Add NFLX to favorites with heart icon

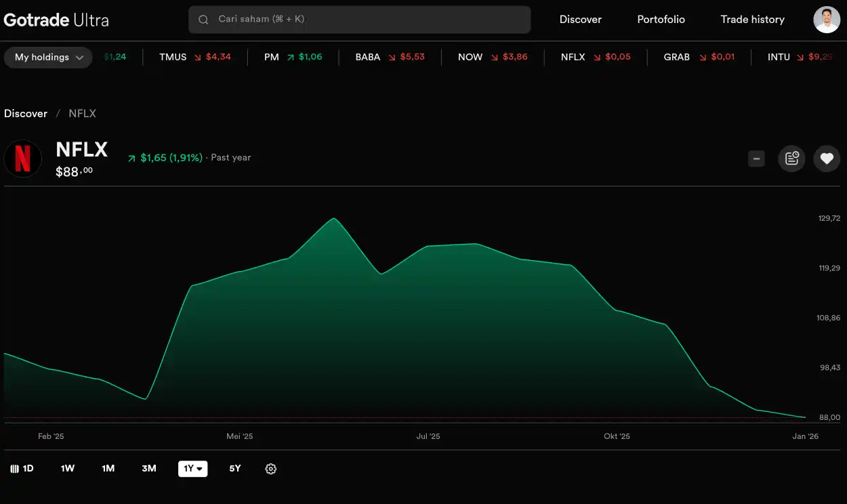(826, 159)
